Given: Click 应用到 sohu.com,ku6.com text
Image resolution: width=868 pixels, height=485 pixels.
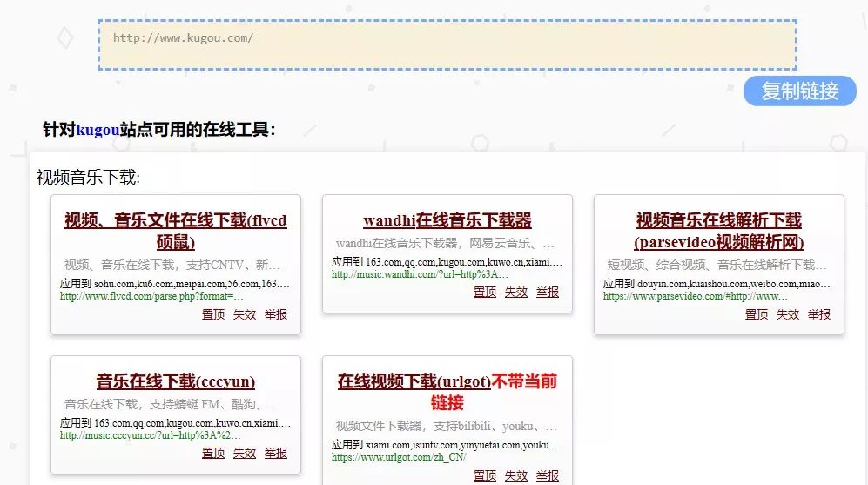Looking at the screenshot, I should click(x=175, y=284).
